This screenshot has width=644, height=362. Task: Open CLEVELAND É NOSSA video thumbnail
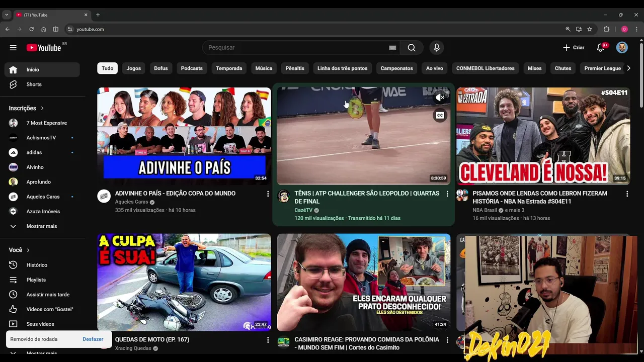point(543,136)
